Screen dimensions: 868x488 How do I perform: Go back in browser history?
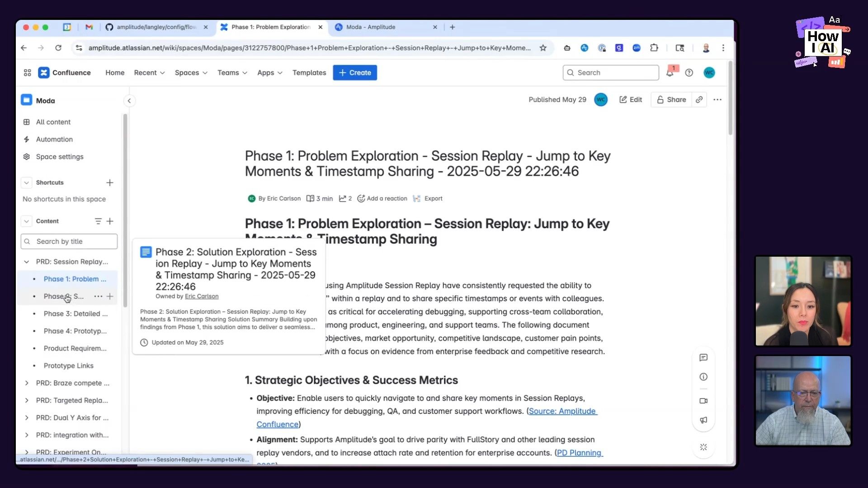tap(24, 48)
